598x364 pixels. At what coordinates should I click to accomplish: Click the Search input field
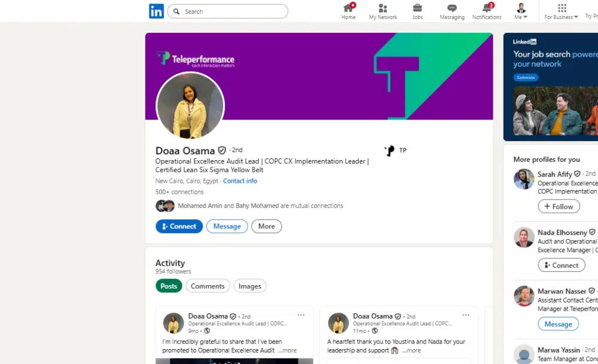pyautogui.click(x=228, y=11)
